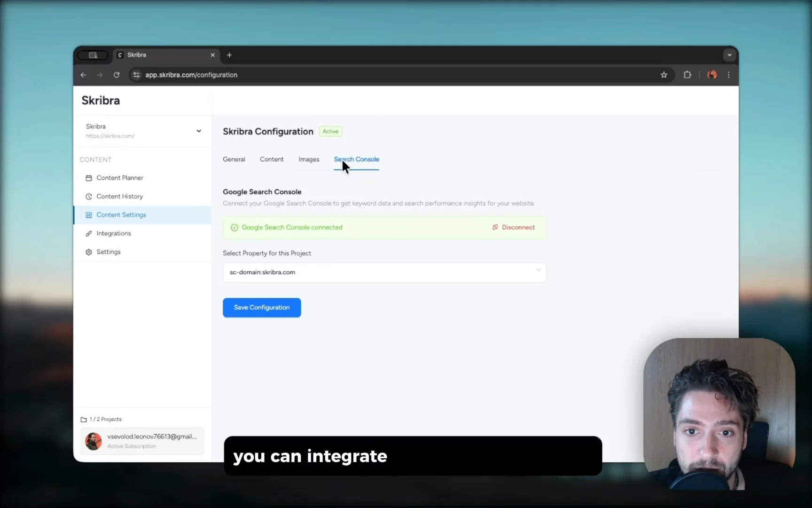Switch to the Images tab

point(308,159)
